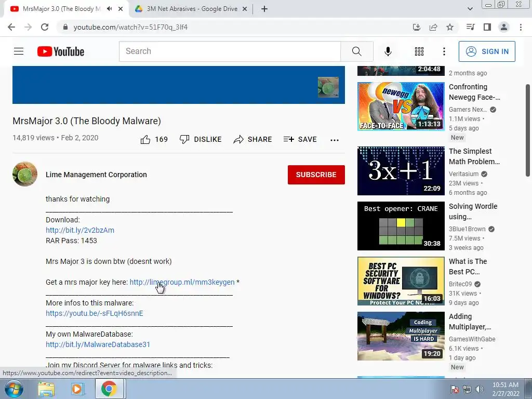Click SAVE to playlist button
Screen dimensions: 532x399
tap(300, 139)
